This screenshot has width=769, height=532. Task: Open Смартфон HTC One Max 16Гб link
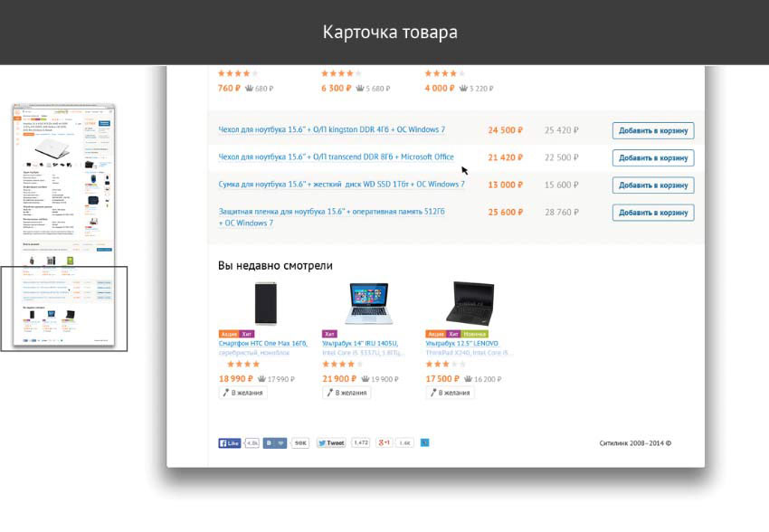tap(262, 344)
